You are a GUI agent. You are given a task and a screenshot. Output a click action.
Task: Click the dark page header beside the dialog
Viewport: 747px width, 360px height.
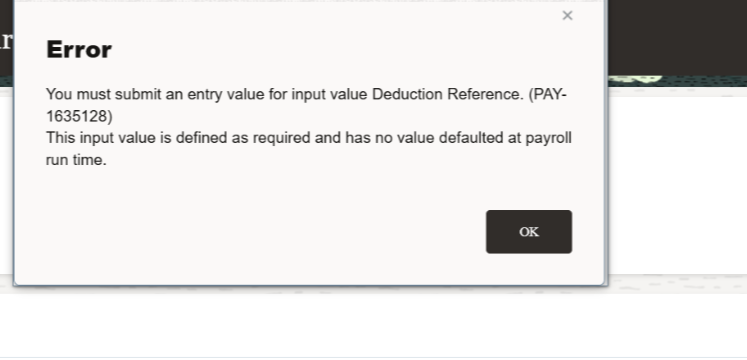point(677,37)
